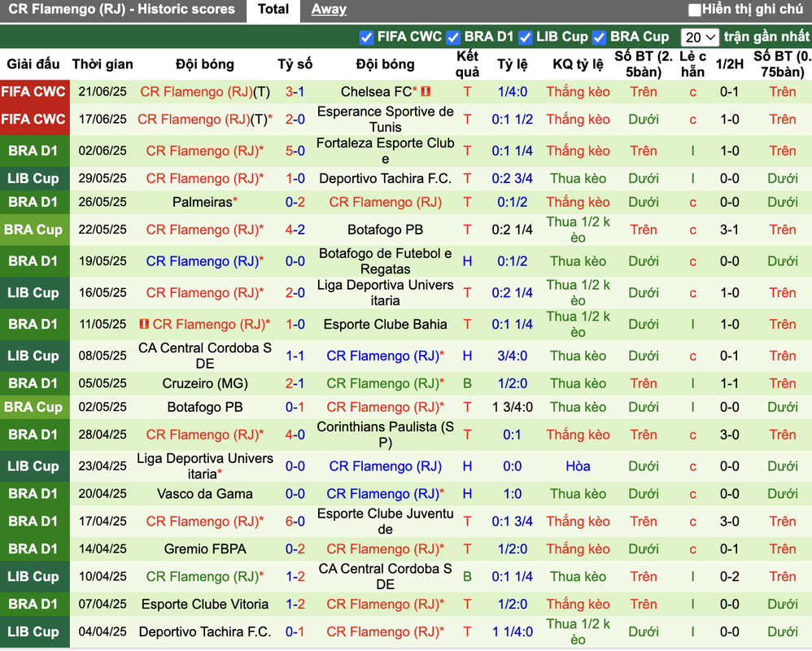Click the KQ tỷ lệ column header
Screen dimensions: 812x651
tap(578, 64)
